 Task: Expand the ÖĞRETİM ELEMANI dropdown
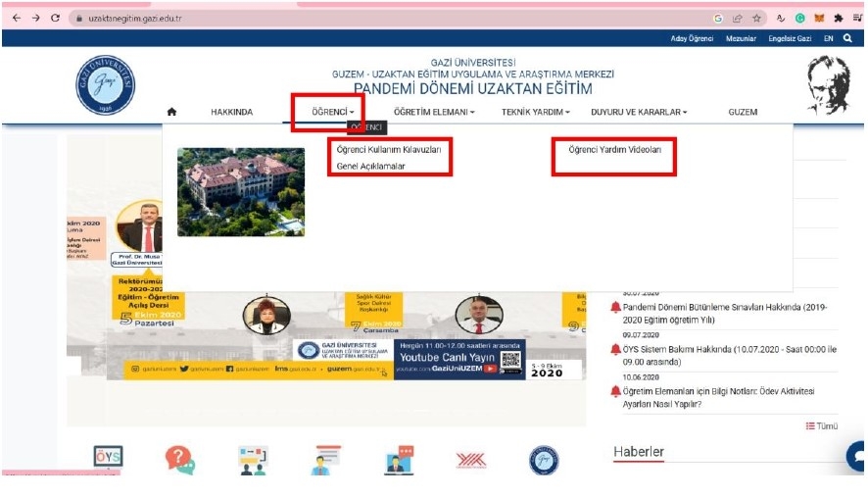pyautogui.click(x=434, y=112)
